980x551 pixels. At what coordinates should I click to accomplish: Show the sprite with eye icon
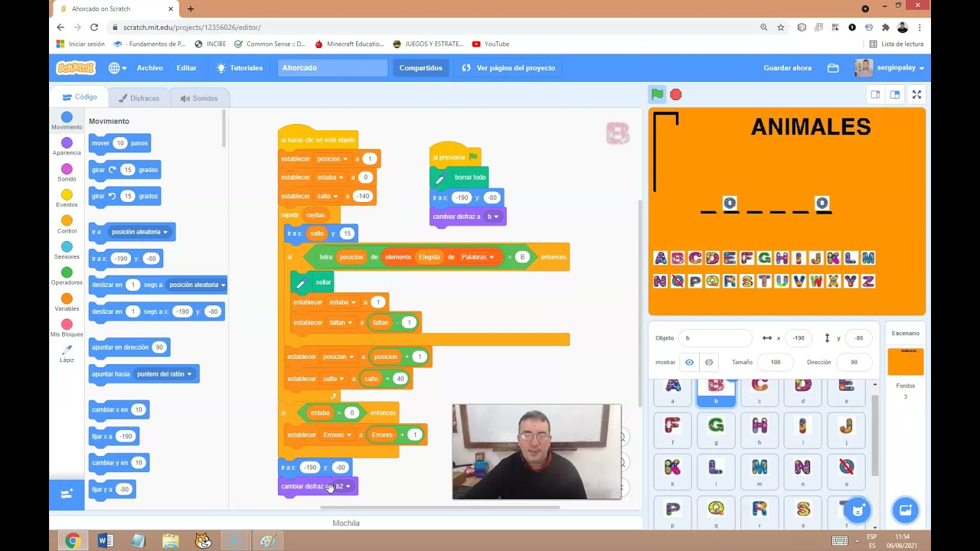[x=689, y=362]
